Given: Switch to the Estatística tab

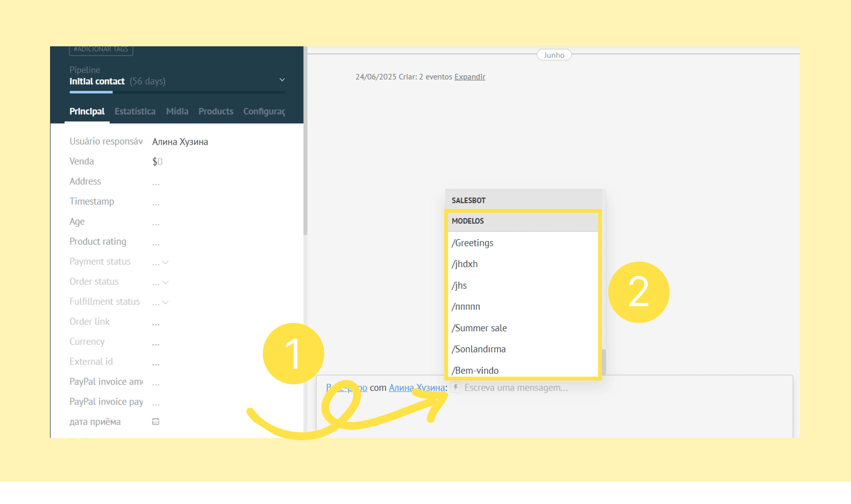Looking at the screenshot, I should tap(135, 111).
